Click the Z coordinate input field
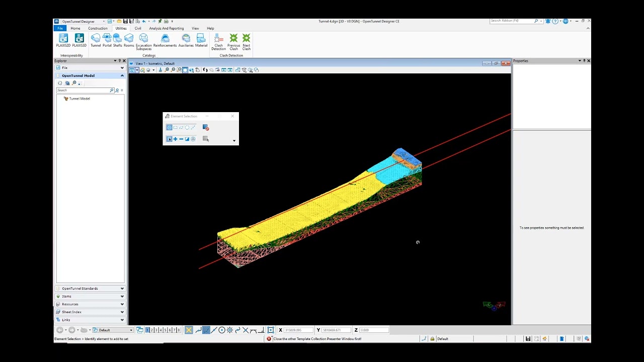This screenshot has width=644, height=362. pyautogui.click(x=374, y=330)
